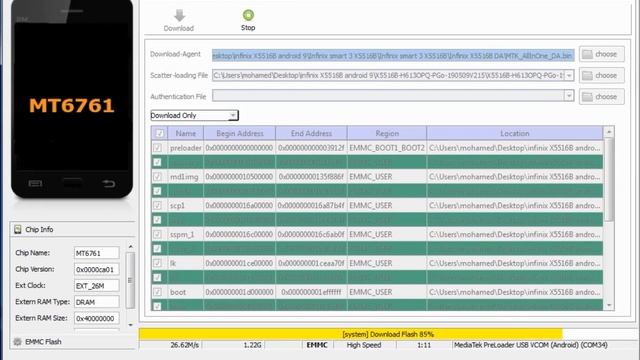Screen dimensions: 640x360
Task: Sort by the Begin Address column header
Action: (x=240, y=133)
